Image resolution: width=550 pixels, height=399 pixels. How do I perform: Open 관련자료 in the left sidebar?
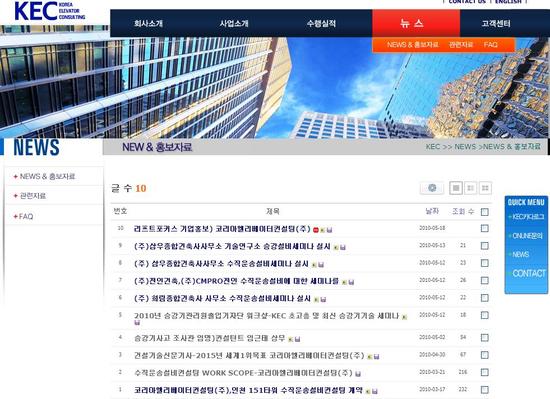[33, 196]
